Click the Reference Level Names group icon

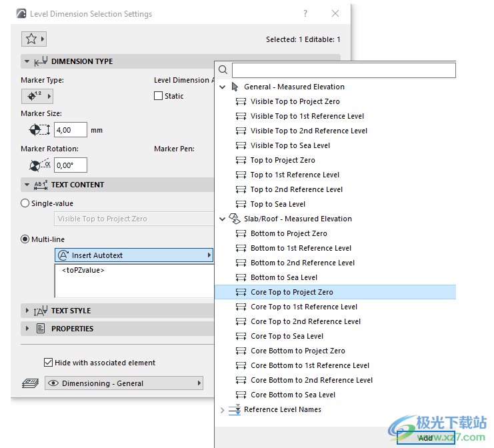click(235, 410)
